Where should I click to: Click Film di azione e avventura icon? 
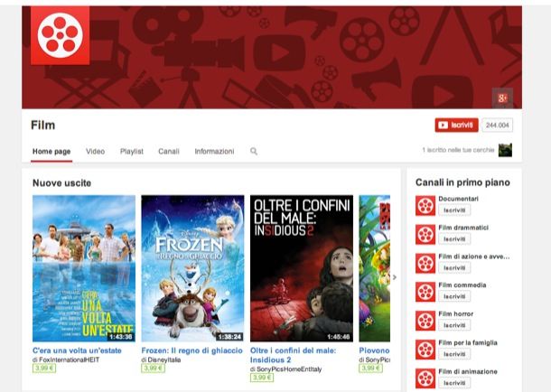425,263
